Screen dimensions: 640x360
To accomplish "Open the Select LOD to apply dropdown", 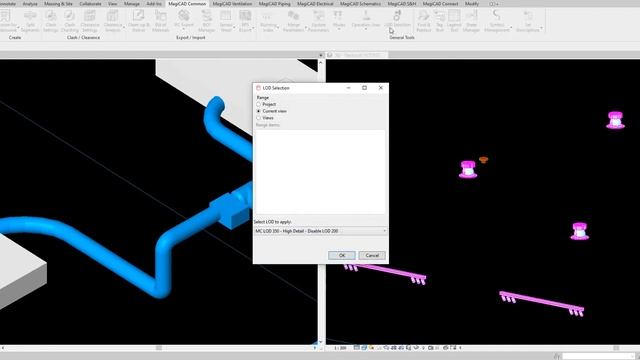I will (x=320, y=231).
